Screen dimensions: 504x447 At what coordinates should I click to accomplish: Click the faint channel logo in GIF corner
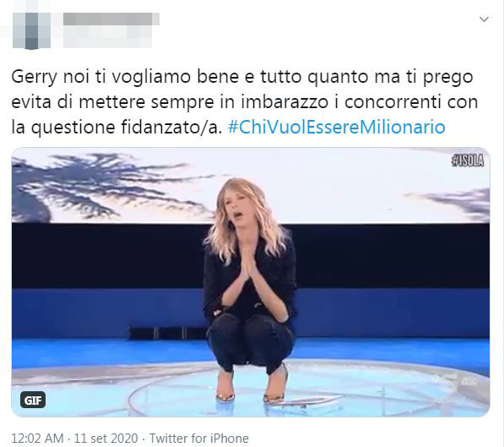pos(466,379)
